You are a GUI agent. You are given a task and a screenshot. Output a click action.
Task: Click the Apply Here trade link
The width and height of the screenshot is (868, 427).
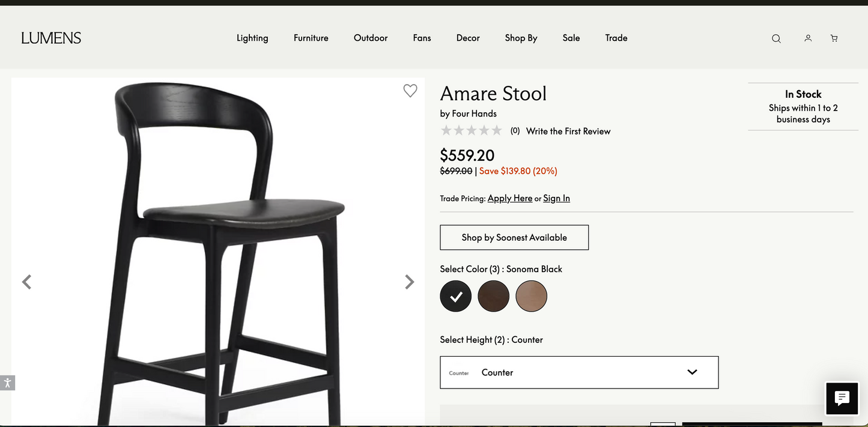point(510,198)
